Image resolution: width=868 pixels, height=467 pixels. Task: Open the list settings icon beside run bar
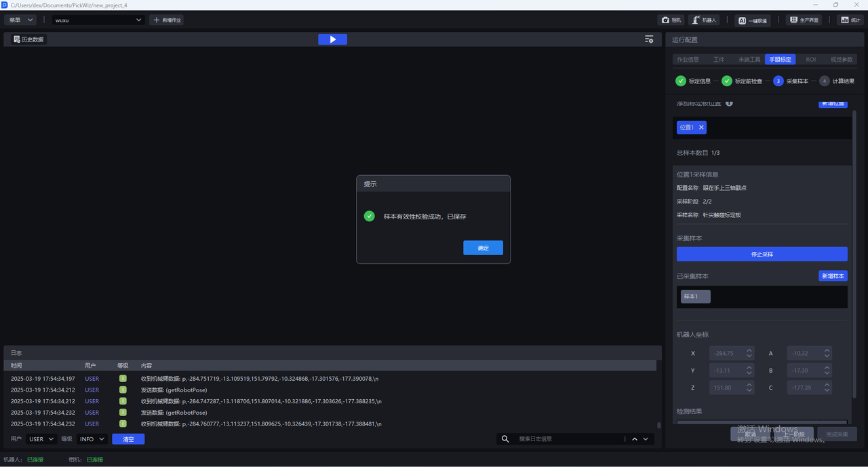coord(649,39)
